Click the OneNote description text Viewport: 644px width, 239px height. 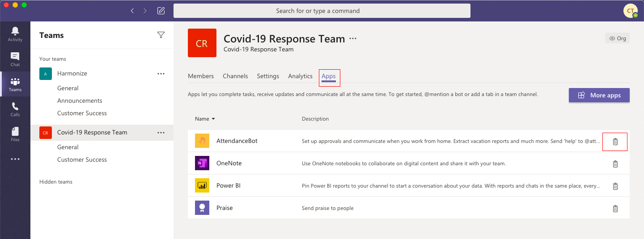tap(404, 164)
